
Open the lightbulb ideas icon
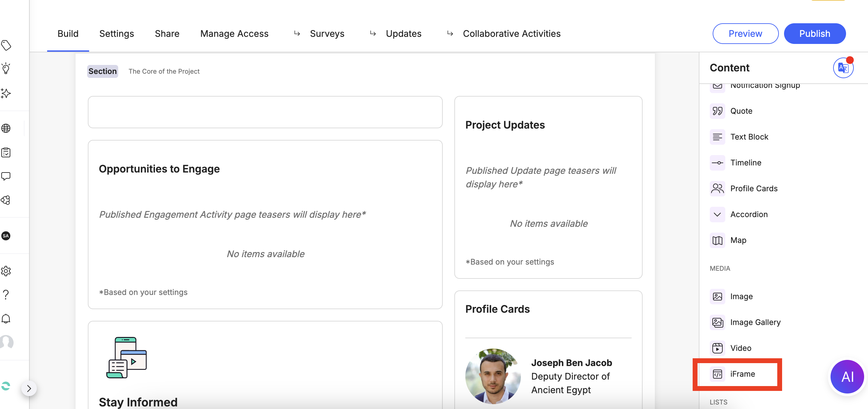click(x=6, y=69)
